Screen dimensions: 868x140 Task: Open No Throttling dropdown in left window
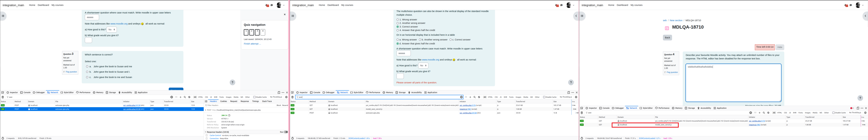[276, 97]
